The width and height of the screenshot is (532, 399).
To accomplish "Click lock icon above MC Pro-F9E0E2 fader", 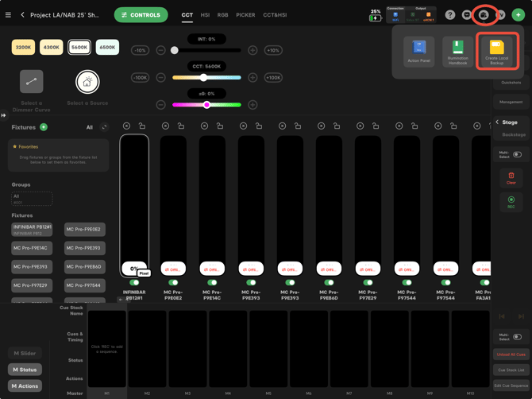I will pyautogui.click(x=181, y=126).
